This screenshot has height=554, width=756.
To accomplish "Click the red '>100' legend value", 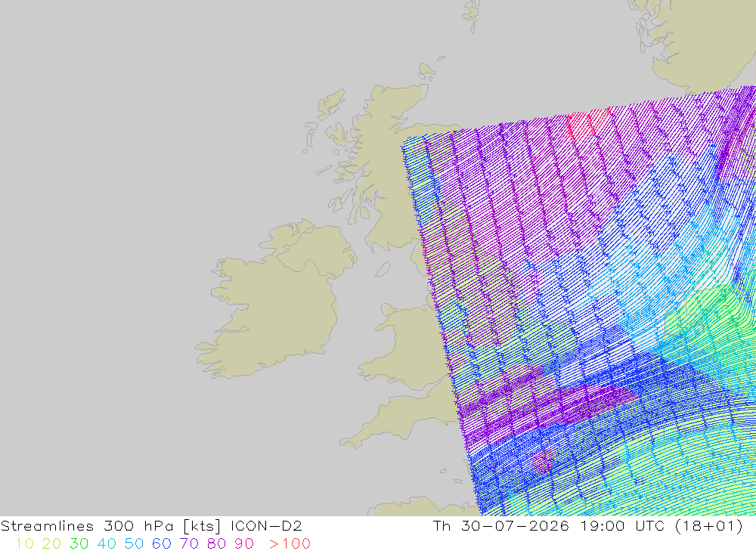I will pyautogui.click(x=290, y=543).
